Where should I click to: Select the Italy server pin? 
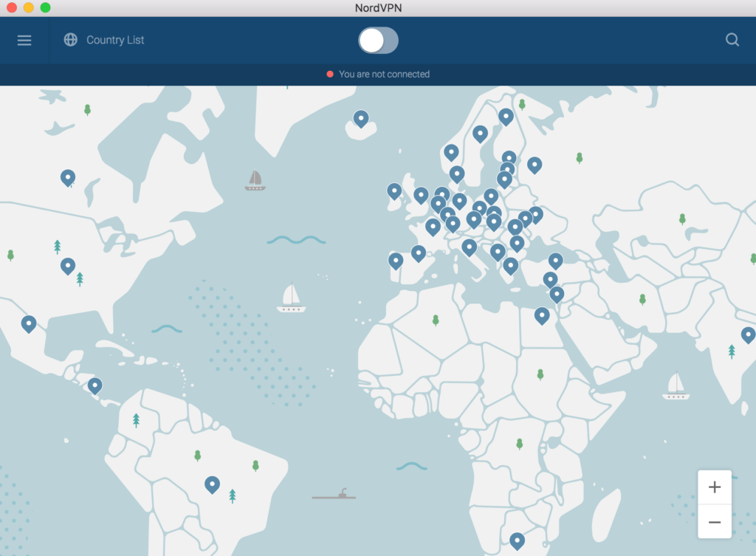(469, 247)
